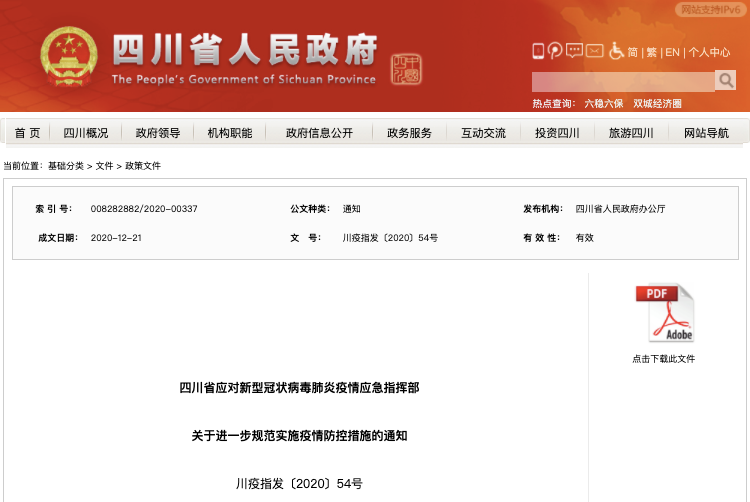The width and height of the screenshot is (750, 502).
Task: Switch to simplified Chinese 简
Action: click(x=633, y=52)
